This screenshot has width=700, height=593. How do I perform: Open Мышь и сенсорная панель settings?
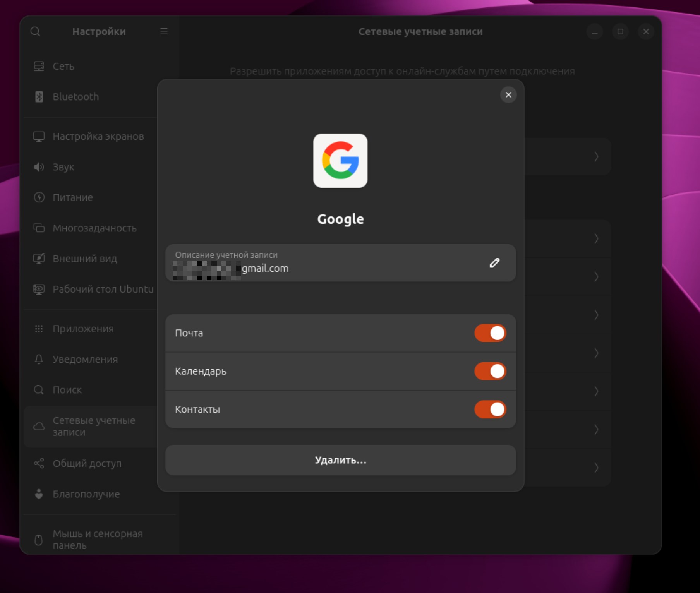coord(98,539)
